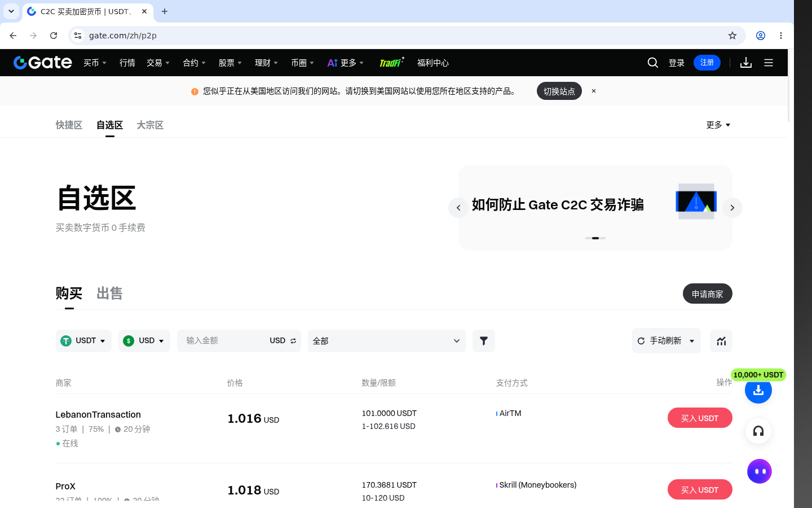Open the search magnifier icon
The width and height of the screenshot is (812, 508).
pos(652,63)
